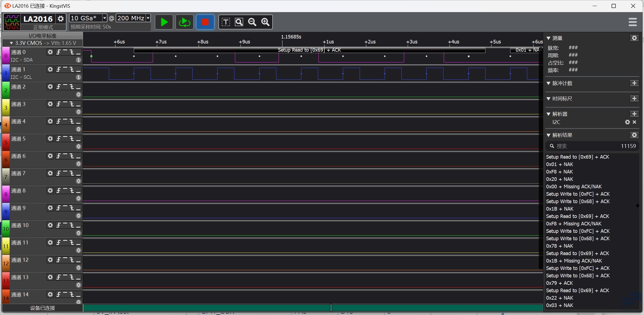644x315 pixels.
Task: Click the bottom capture overview position marker
Action: 331,308
